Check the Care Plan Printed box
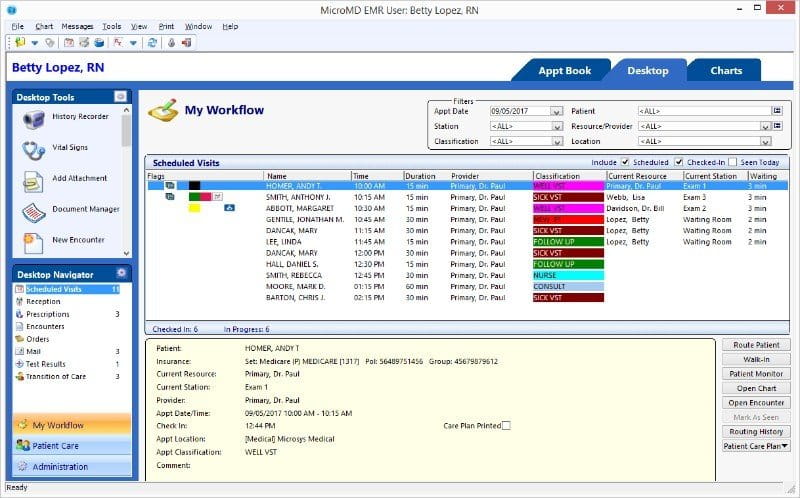800x498 pixels. tap(506, 426)
